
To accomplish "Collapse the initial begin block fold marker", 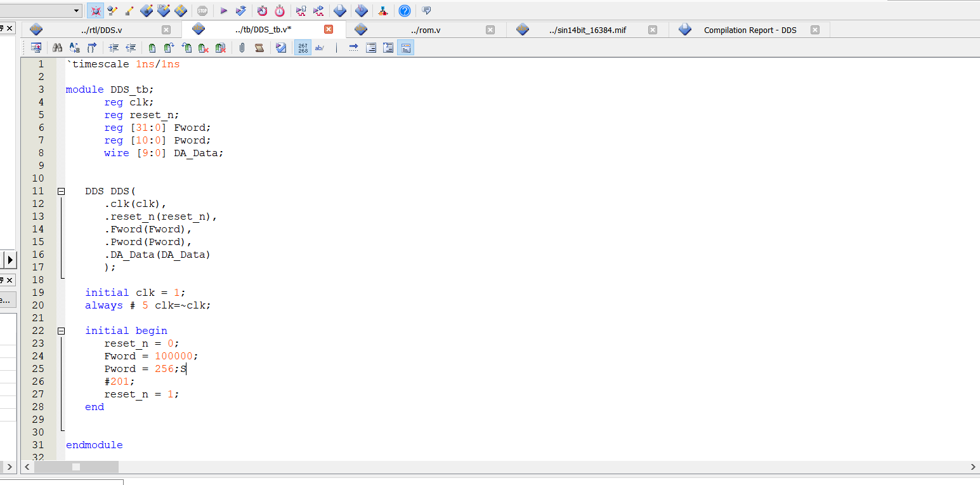I will tap(62, 331).
